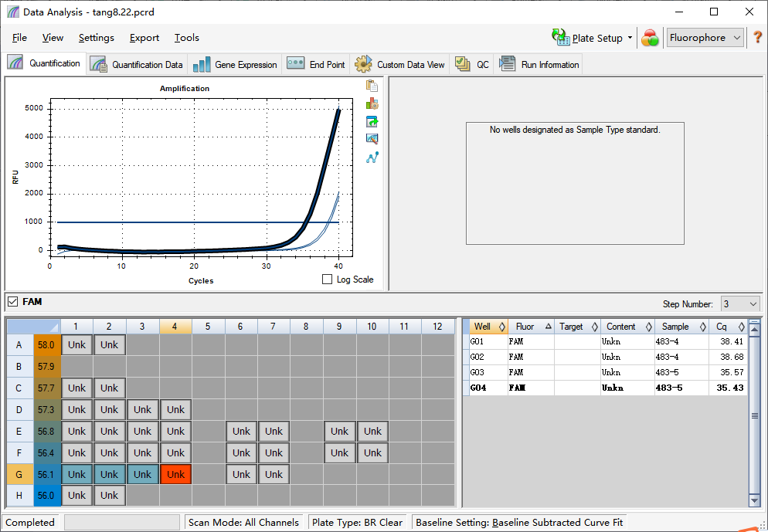Viewport: 768px width, 532px height.
Task: Click the 57.3 temperature gradient cell
Action: tap(46, 410)
